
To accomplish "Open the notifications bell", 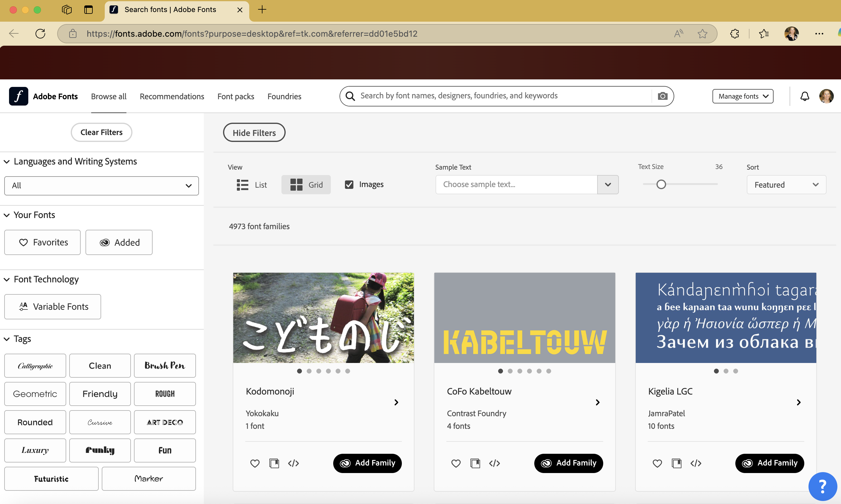I will pyautogui.click(x=805, y=97).
